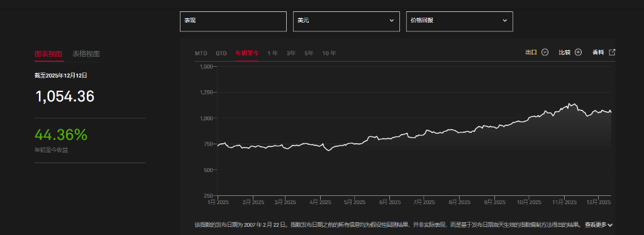Click the 3月 2025 axis label
This screenshot has width=644, height=235.
point(285,202)
